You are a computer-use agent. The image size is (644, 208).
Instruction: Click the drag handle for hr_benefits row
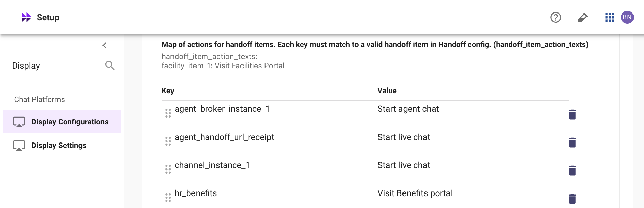(168, 197)
